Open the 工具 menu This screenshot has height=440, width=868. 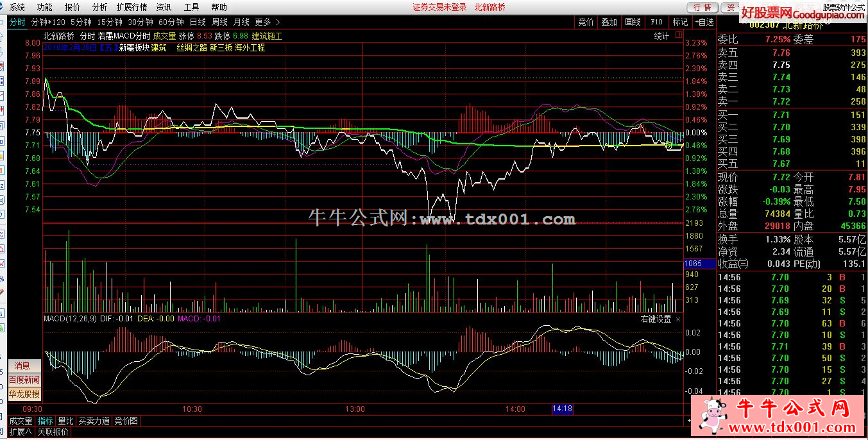coord(191,7)
